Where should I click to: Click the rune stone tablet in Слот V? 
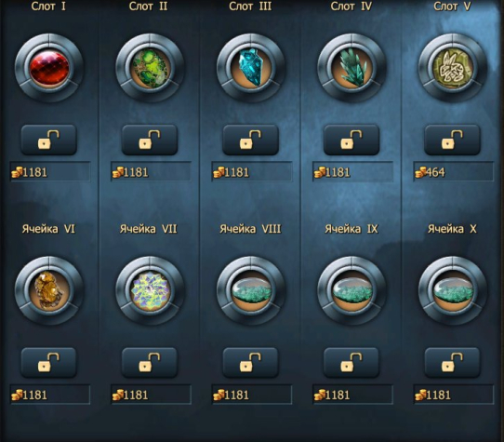pos(453,68)
